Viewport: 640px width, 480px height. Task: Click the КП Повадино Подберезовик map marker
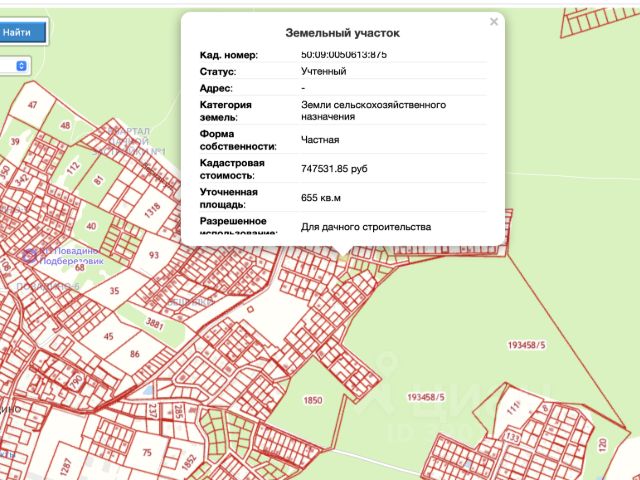tap(29, 256)
